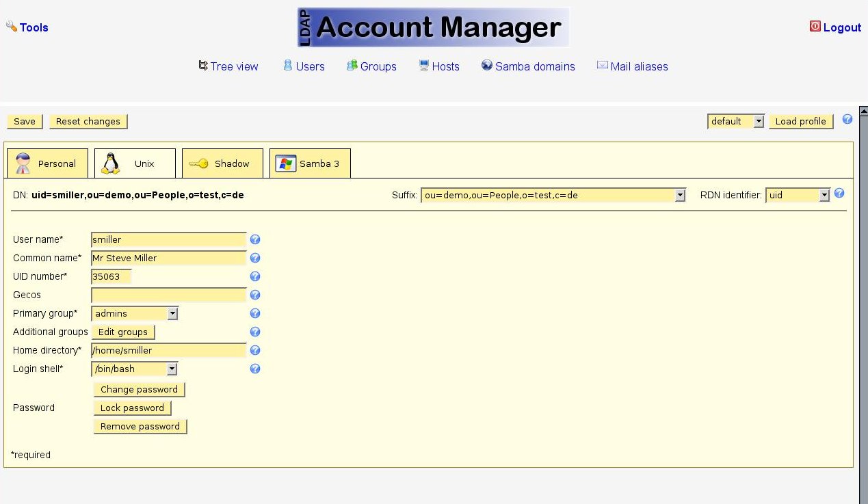Click into the Common name field
Screen dimensions: 868x504
coord(168,258)
